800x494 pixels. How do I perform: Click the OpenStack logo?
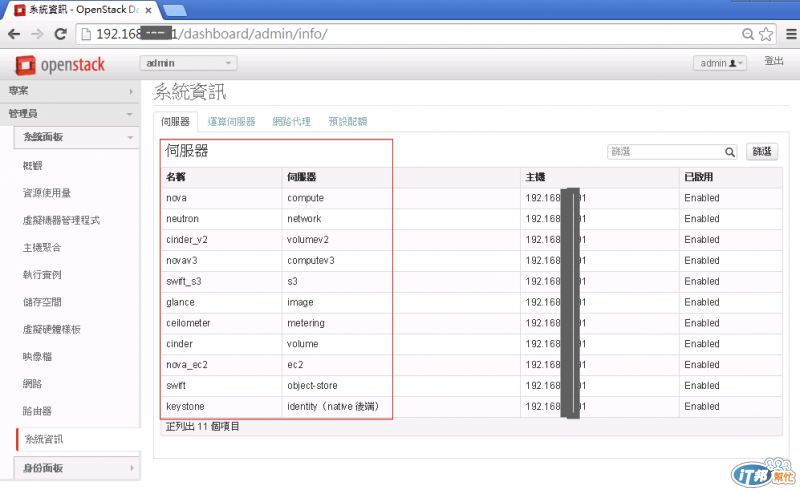60,65
